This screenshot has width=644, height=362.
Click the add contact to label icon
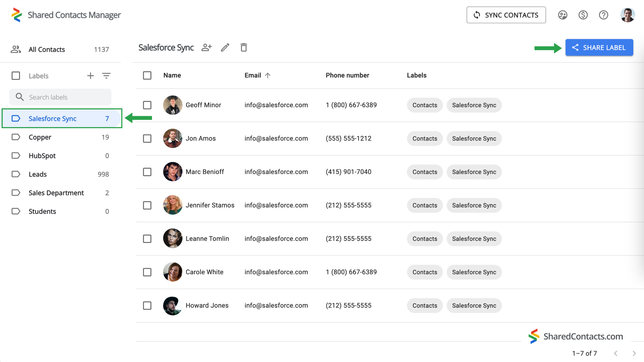[x=206, y=47]
